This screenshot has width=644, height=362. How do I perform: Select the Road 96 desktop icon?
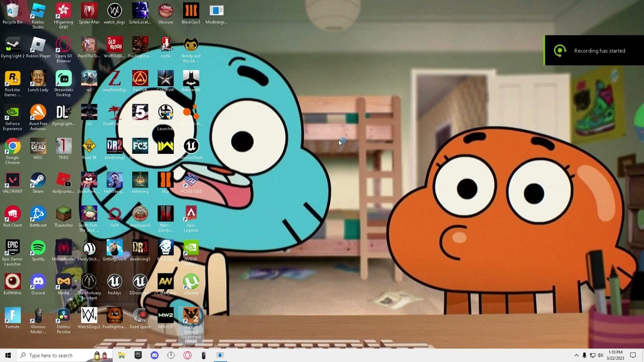click(x=89, y=149)
